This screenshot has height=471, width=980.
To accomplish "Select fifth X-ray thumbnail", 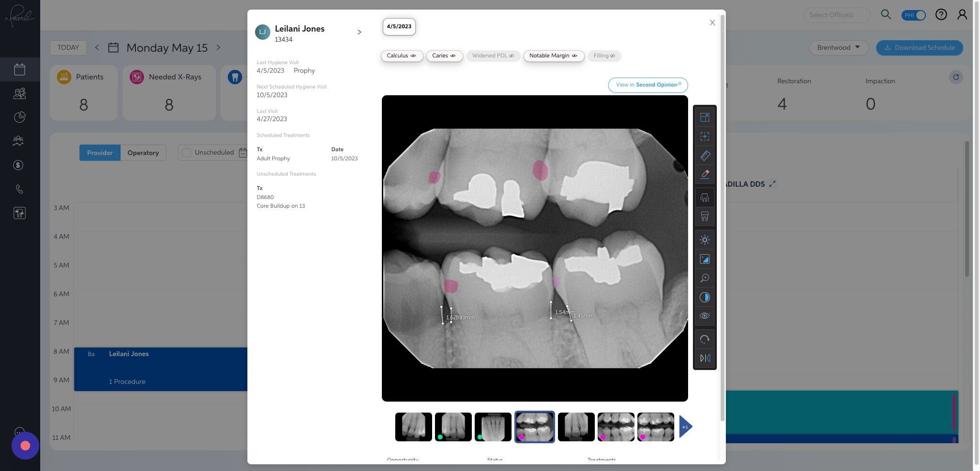I will coord(576,427).
